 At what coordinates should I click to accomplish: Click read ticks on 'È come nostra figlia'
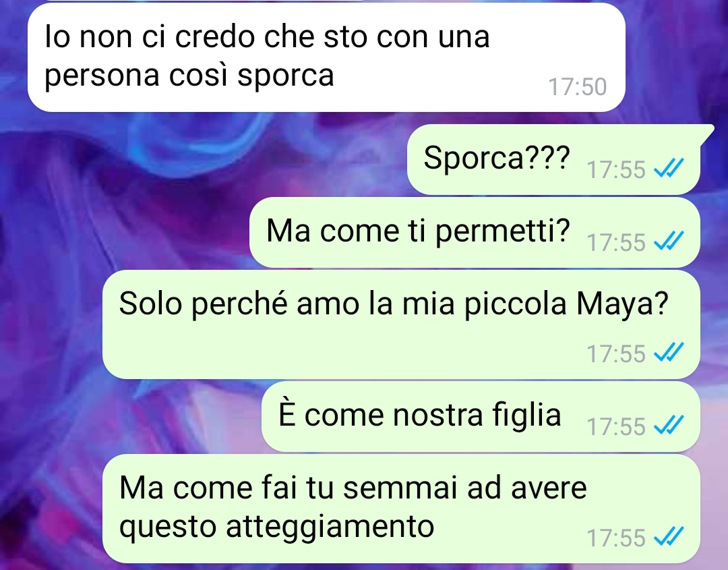click(x=669, y=425)
